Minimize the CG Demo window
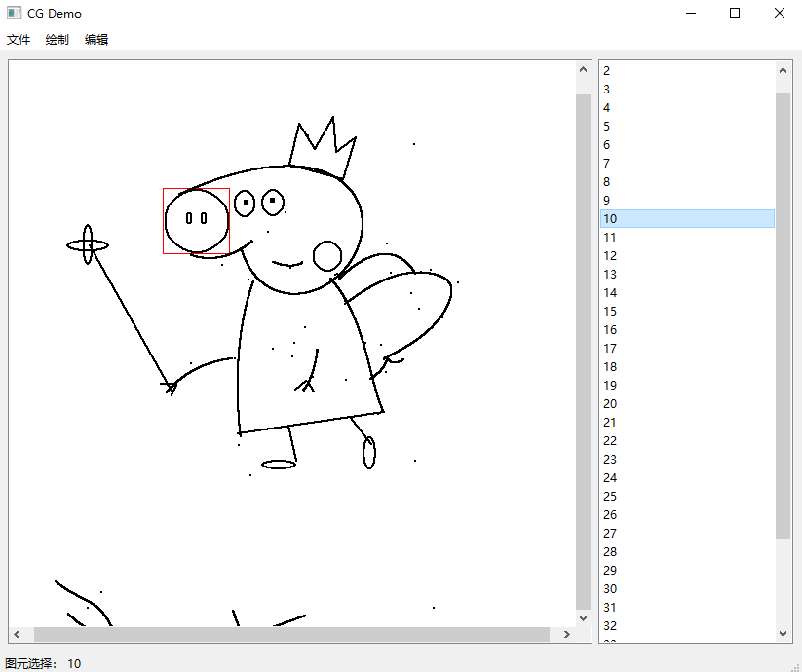 [691, 13]
